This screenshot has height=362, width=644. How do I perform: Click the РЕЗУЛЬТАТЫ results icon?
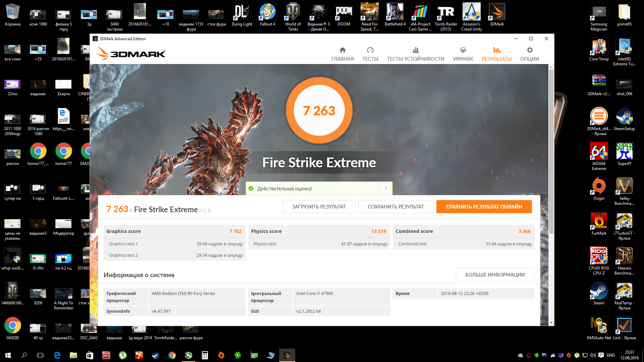coord(496,50)
